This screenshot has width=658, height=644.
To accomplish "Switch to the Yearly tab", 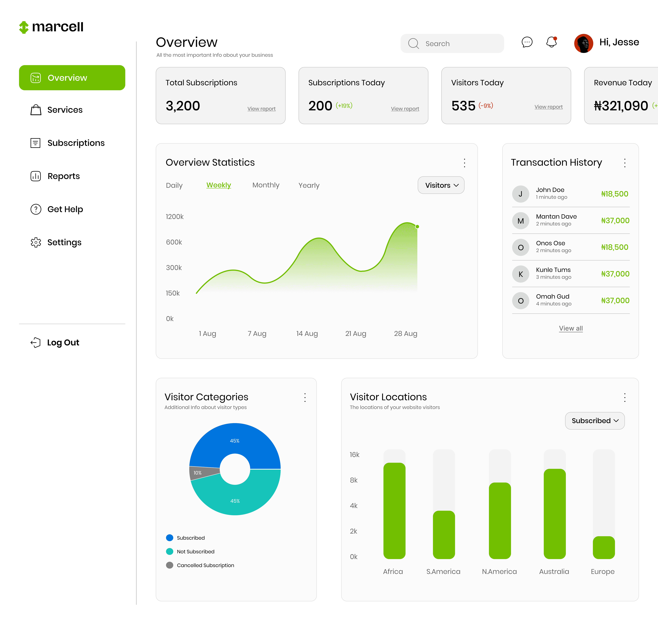I will coord(309,185).
